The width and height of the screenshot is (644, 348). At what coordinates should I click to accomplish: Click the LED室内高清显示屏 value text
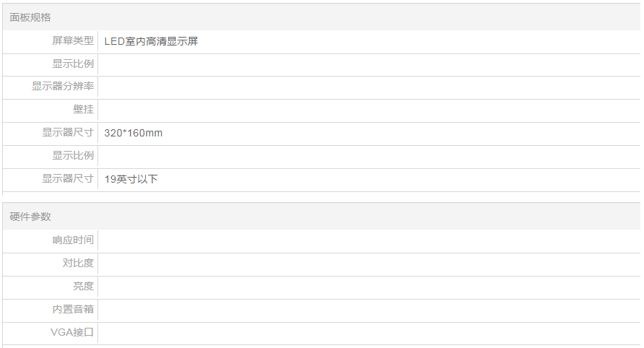[151, 42]
